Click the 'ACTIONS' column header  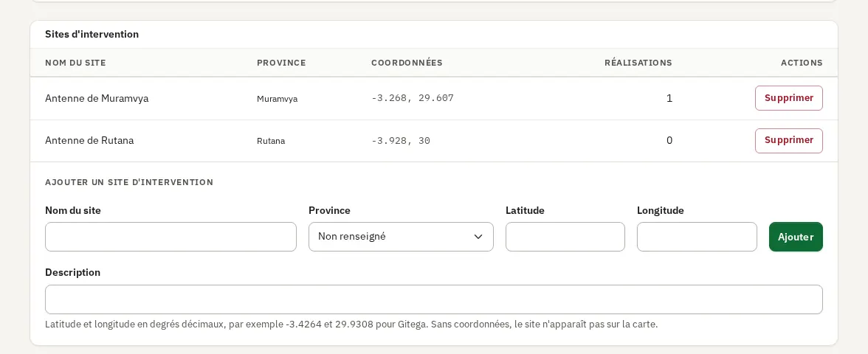pyautogui.click(x=802, y=63)
